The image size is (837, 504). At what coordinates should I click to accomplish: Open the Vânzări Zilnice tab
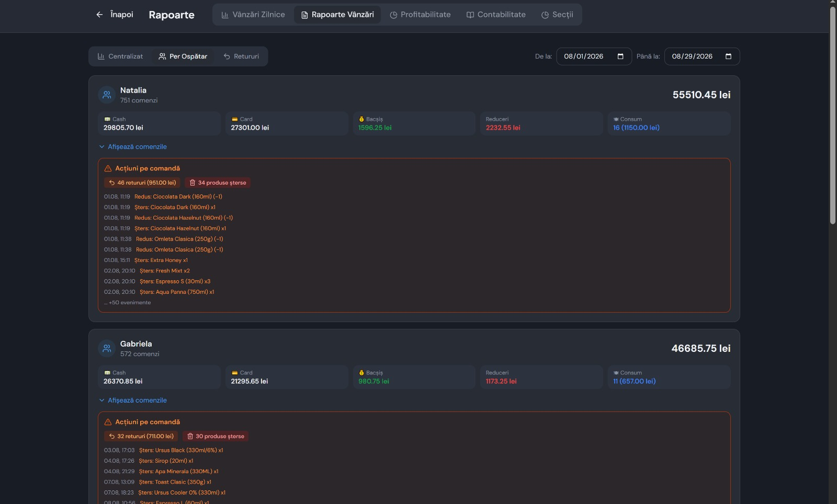[253, 15]
